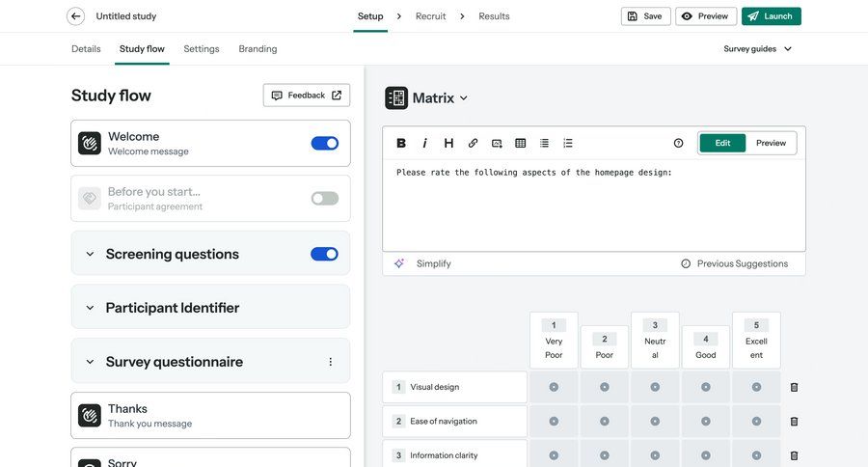Click the Feedback button
868x467 pixels.
(x=306, y=96)
